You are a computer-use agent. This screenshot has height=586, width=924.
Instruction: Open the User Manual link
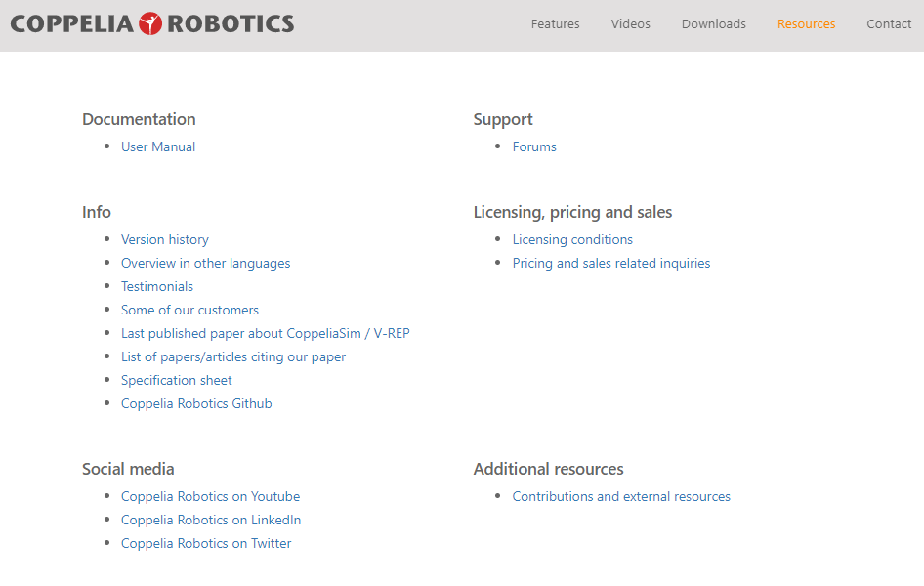point(158,146)
